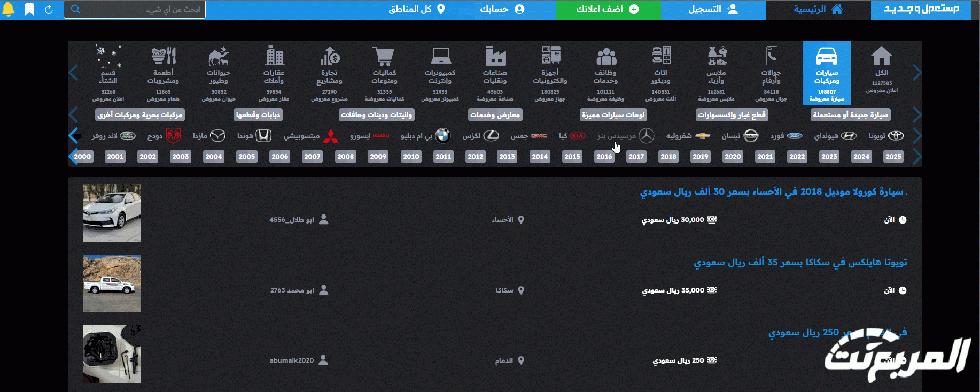Viewport: 980px width, 392px height.
Task: Filter by 'مركبات بحرية ومركبات أخرى'
Action: (140, 114)
